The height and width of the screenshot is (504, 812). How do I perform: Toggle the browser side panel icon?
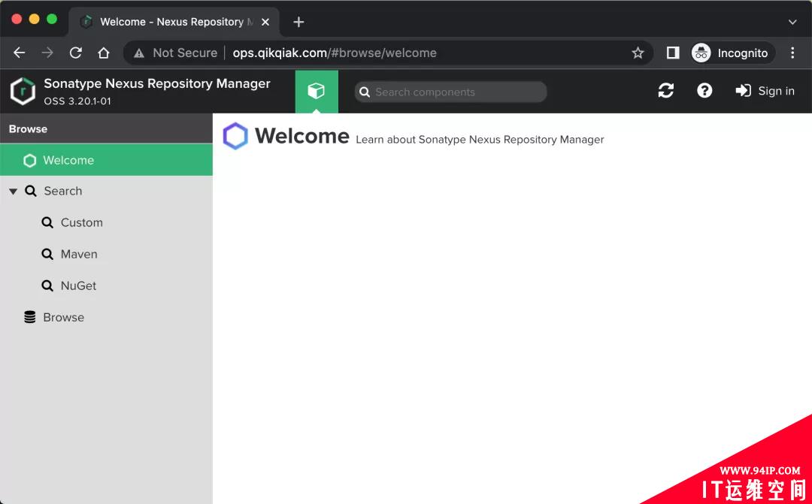pyautogui.click(x=673, y=53)
